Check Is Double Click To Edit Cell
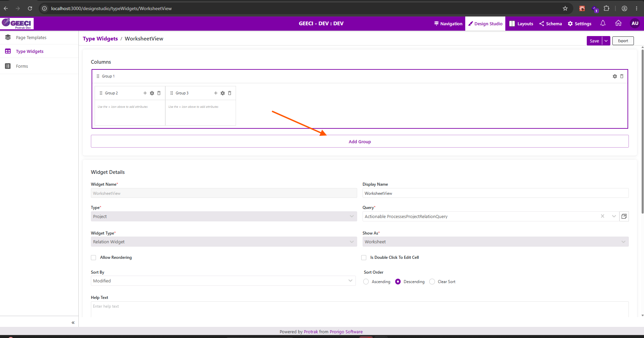644x338 pixels. [x=364, y=257]
